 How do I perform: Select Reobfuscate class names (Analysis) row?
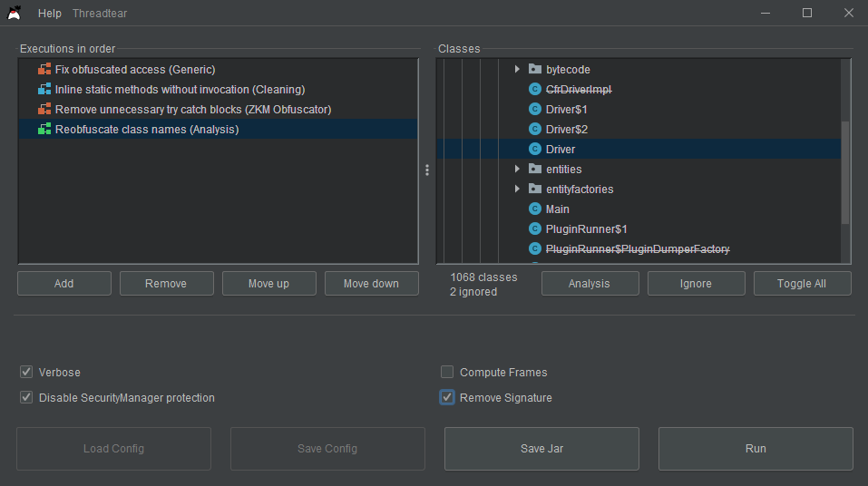(218, 129)
